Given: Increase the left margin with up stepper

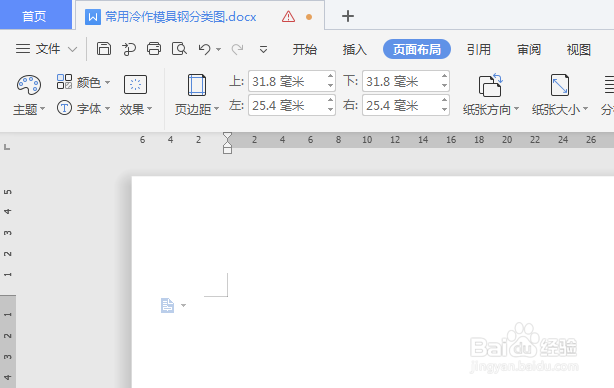Looking at the screenshot, I should [x=330, y=100].
